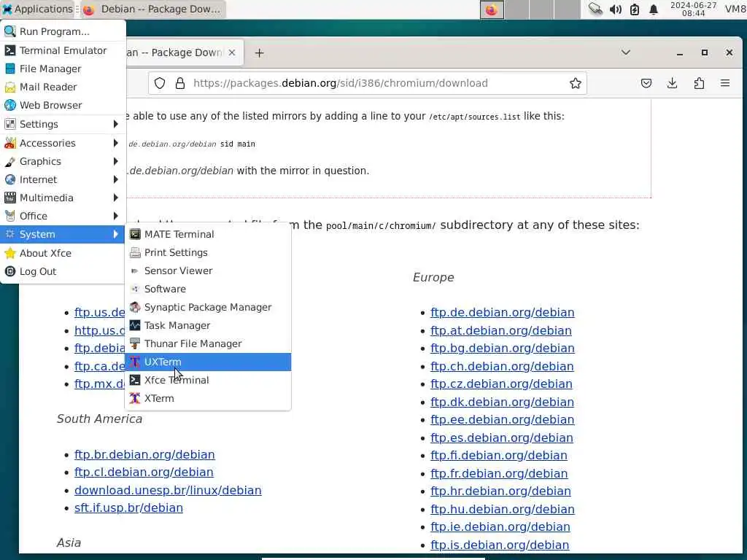Viewport: 747px width, 560px height.
Task: Expand the Settings submenu
Action: tap(63, 124)
